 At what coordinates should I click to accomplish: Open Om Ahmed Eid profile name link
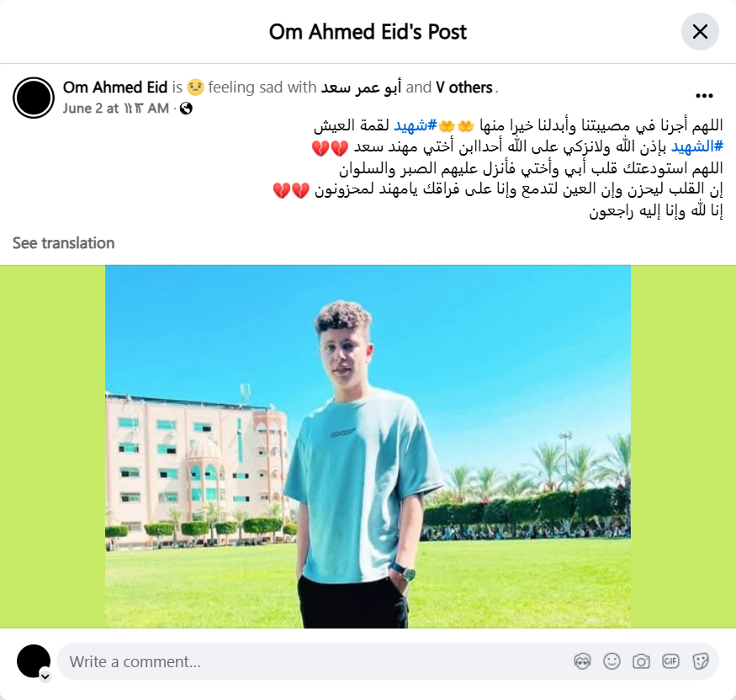115,87
